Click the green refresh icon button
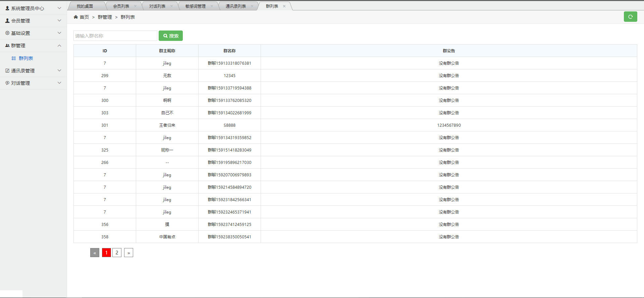 (630, 17)
